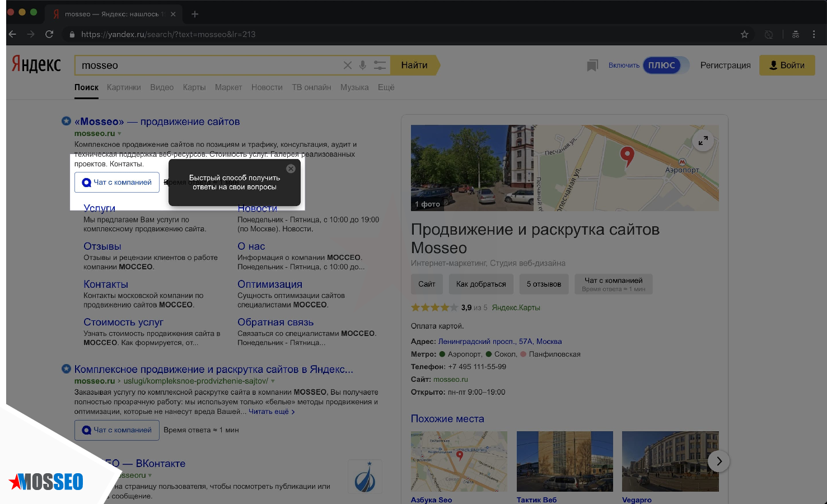Screen dimensions: 827x504
Task: Click Включить link next to Plus
Action: point(624,66)
